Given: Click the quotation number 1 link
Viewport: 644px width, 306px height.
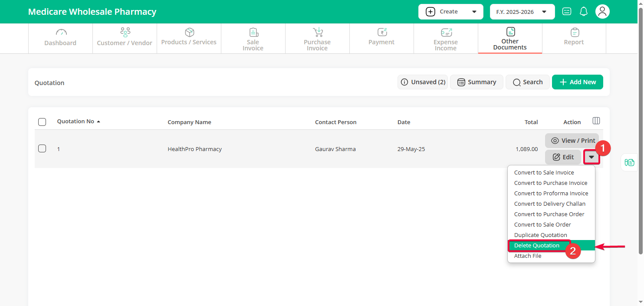Looking at the screenshot, I should coord(59,149).
